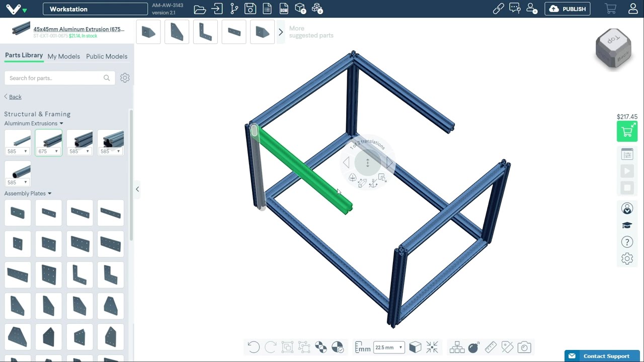Open the assembly hierarchy tree icon
Screen dimensions: 644x362
[457, 347]
